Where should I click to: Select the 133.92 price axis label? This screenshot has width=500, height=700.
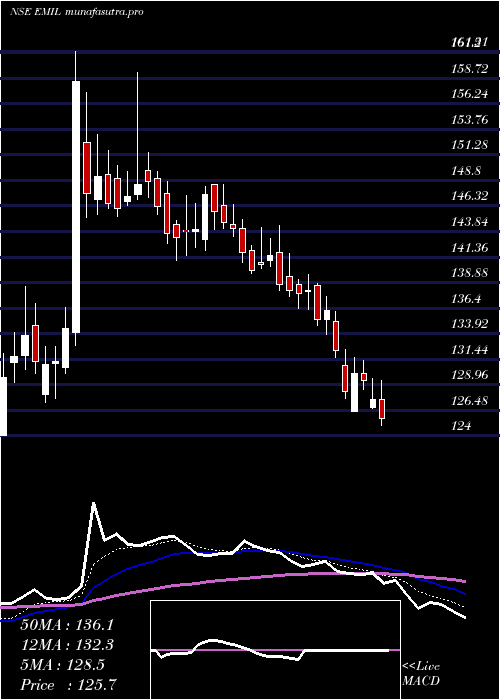pyautogui.click(x=469, y=323)
